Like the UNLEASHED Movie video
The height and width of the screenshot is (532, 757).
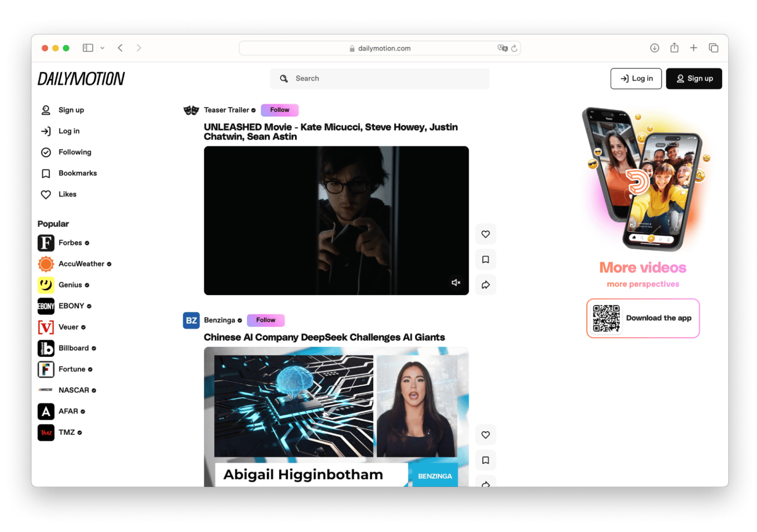(x=485, y=234)
